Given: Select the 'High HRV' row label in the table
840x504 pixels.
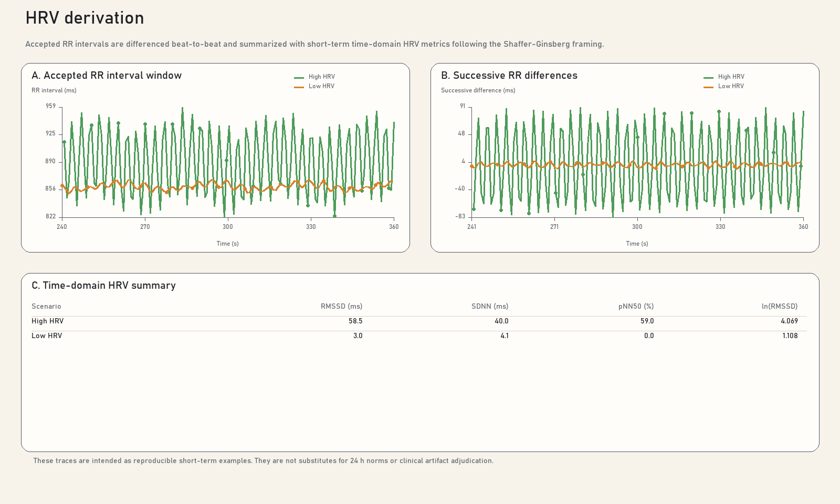Looking at the screenshot, I should (47, 321).
